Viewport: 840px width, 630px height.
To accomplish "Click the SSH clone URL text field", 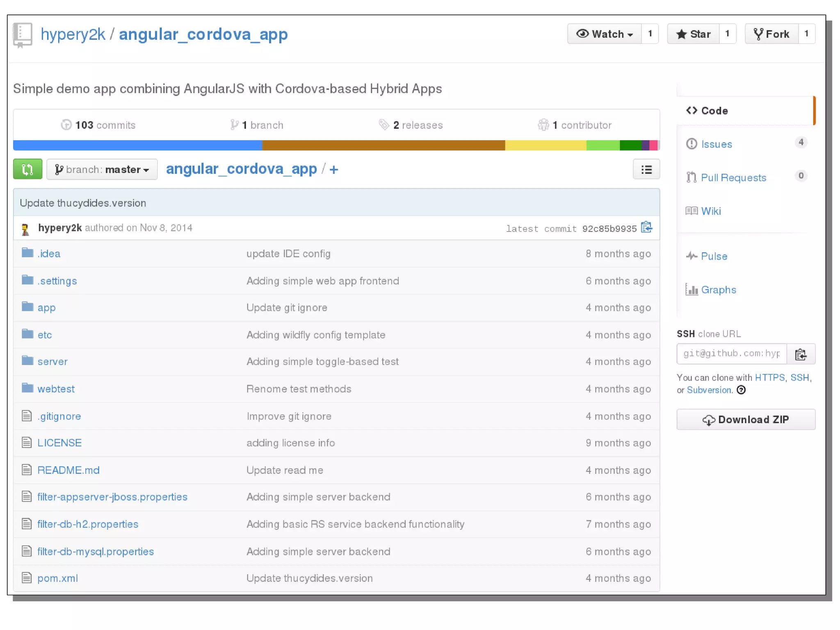I will click(x=731, y=354).
